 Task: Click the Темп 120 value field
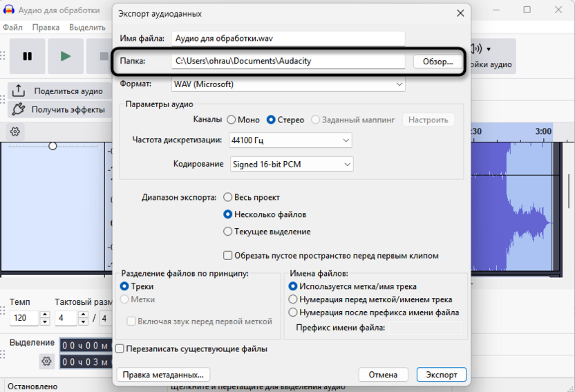point(24,318)
